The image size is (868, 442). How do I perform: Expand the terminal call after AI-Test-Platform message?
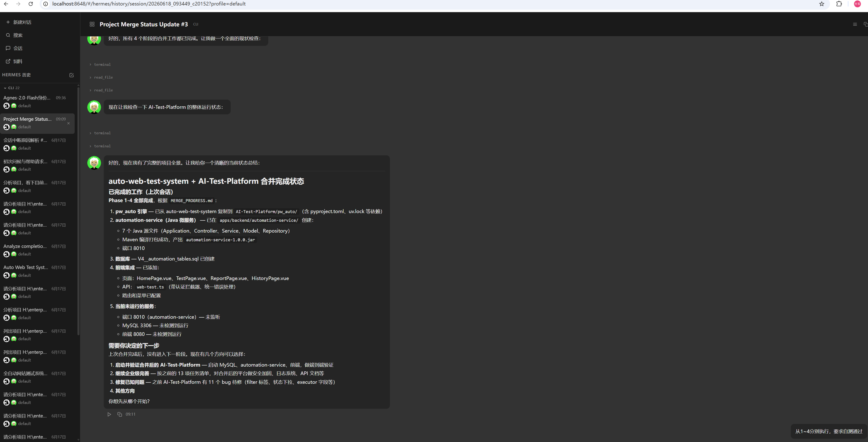click(100, 133)
